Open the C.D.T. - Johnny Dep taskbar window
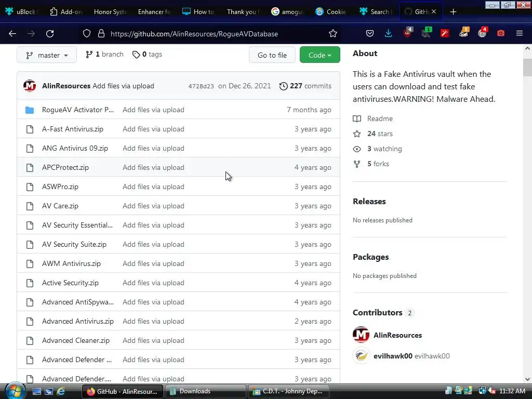Screen dimensions: 532x399 click(x=289, y=391)
